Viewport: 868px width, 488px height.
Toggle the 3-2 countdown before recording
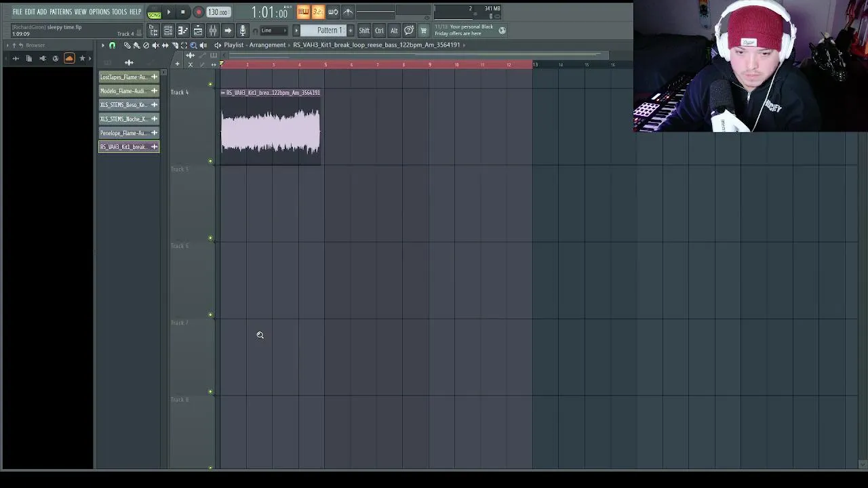coord(318,12)
